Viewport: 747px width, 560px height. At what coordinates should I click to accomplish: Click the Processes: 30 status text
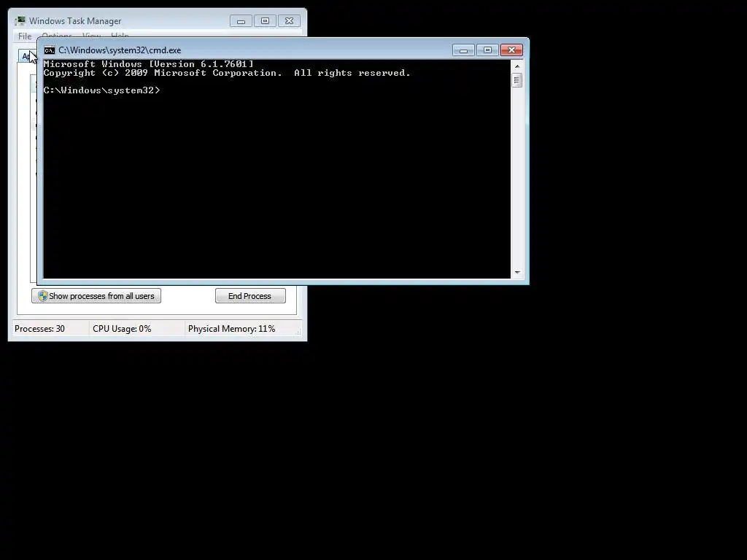(x=39, y=329)
